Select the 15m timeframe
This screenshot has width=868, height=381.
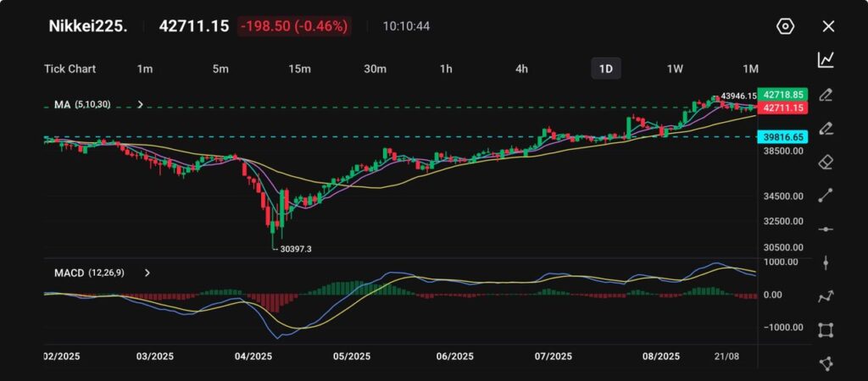(x=299, y=69)
